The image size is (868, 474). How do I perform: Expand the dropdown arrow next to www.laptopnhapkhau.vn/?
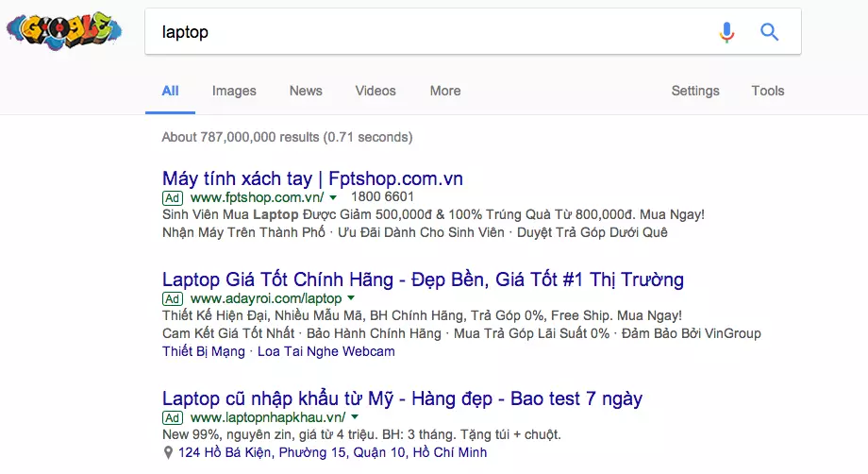[355, 417]
